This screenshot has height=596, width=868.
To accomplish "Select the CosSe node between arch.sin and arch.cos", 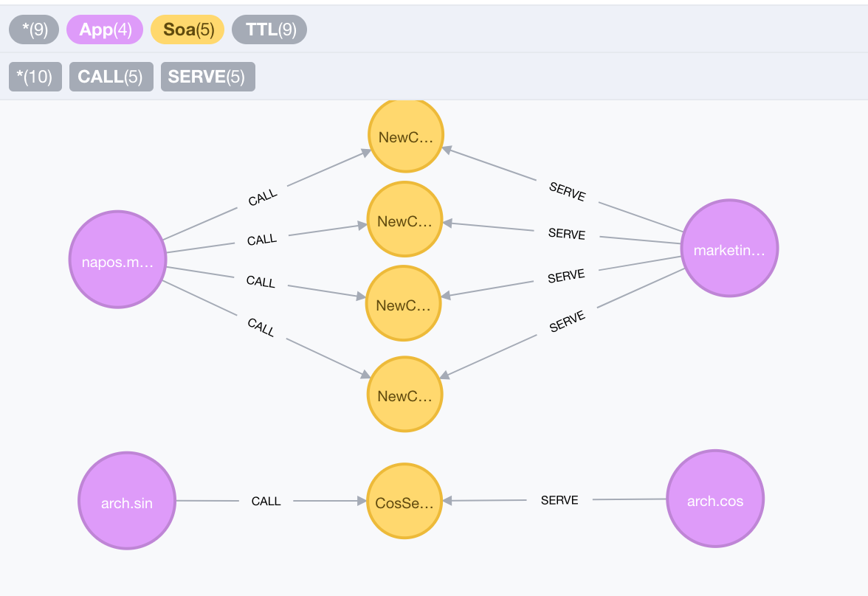I will (404, 501).
